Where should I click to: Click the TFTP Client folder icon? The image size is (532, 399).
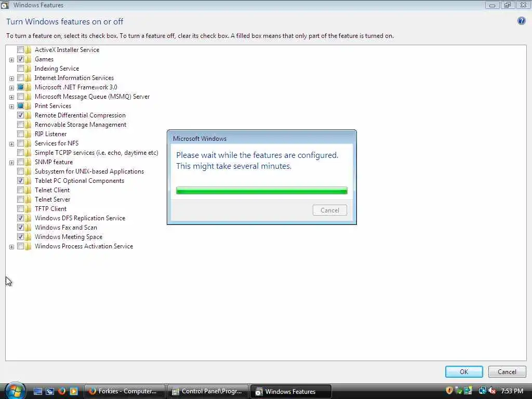pos(28,209)
